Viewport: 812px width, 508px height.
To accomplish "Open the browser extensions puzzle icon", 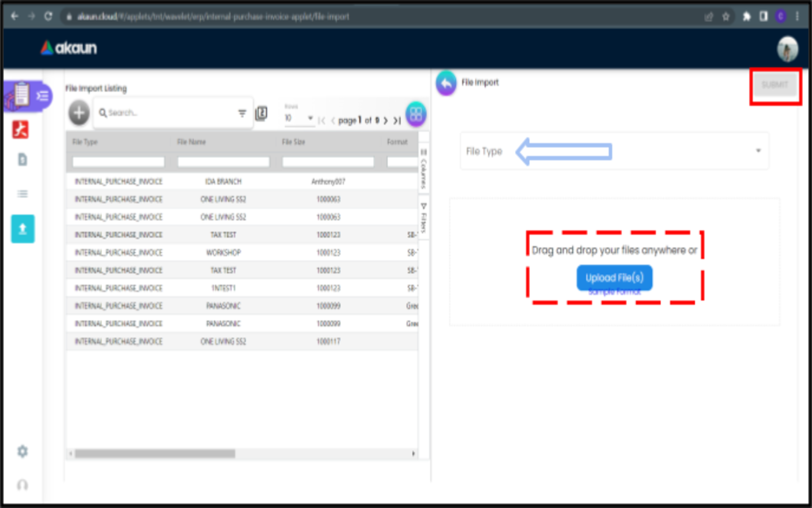I will 747,16.
